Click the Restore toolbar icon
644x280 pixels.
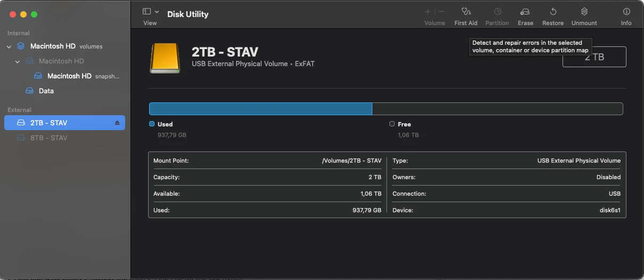[553, 12]
